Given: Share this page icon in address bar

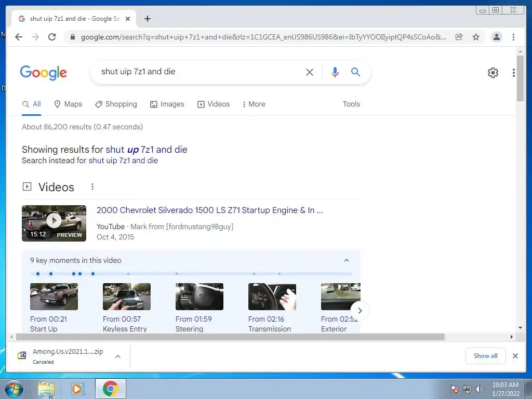Looking at the screenshot, I should tap(459, 37).
